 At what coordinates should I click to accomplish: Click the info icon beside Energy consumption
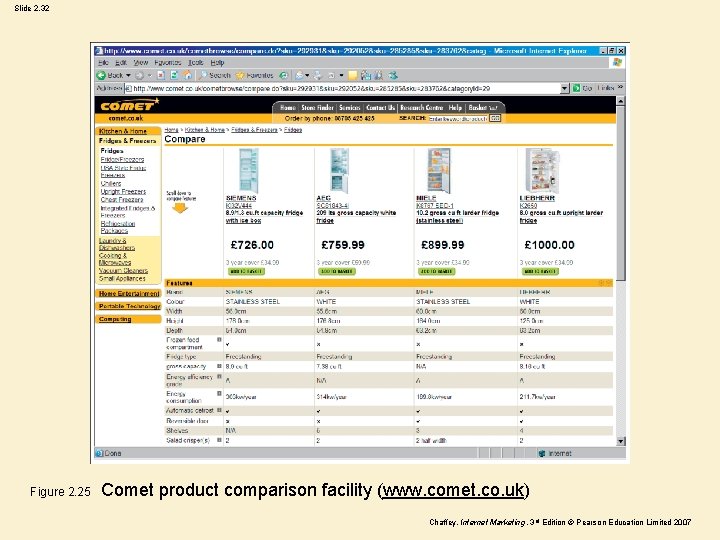coord(219,394)
